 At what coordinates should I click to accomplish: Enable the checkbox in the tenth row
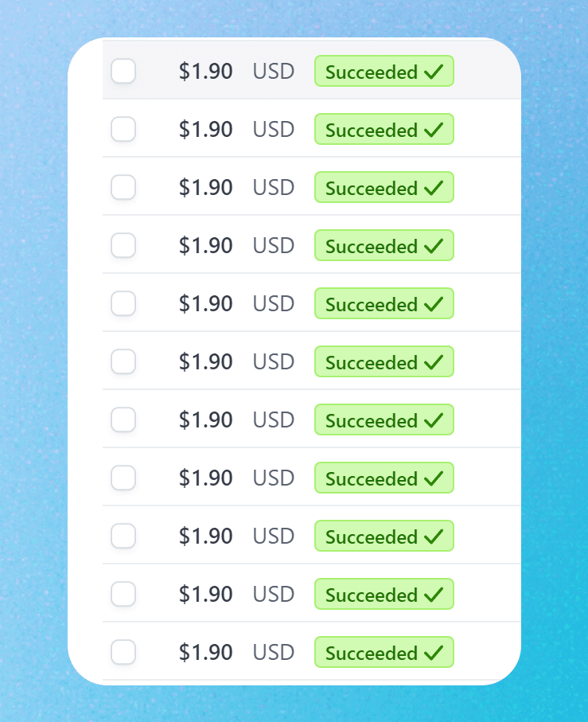123,594
